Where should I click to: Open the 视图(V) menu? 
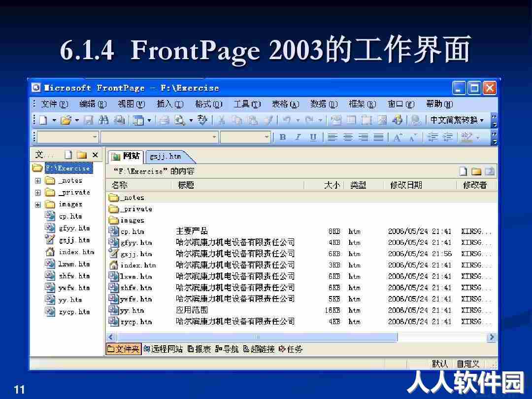point(131,104)
